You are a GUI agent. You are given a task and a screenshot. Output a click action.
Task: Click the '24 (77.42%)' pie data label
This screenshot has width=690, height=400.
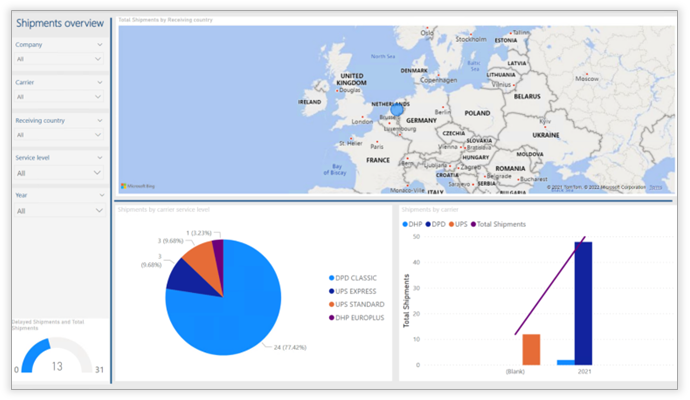[290, 347]
